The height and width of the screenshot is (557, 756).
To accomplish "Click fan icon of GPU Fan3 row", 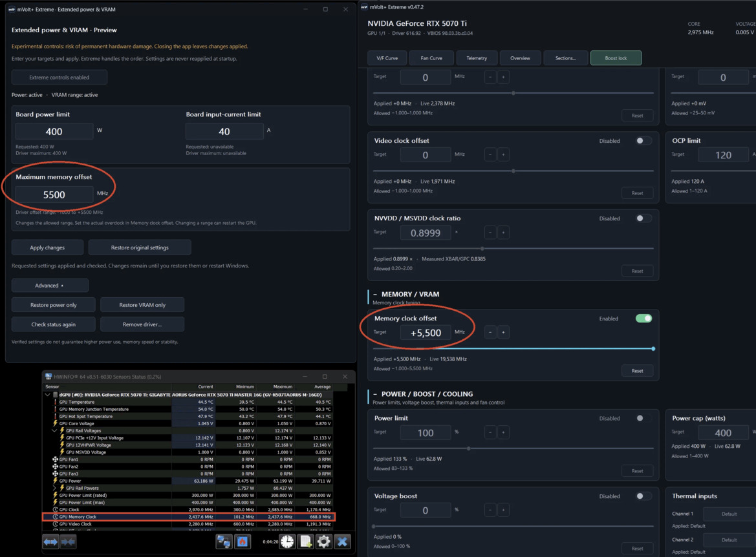I will point(55,474).
